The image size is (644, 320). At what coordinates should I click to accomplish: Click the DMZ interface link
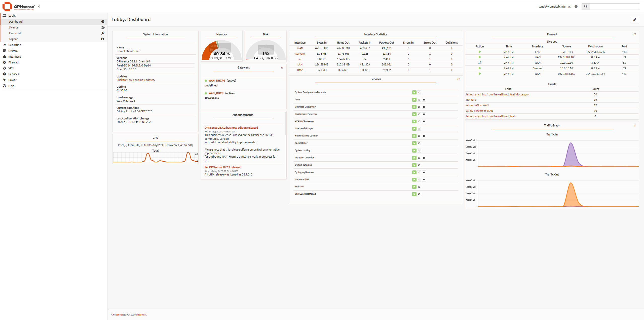[300, 70]
